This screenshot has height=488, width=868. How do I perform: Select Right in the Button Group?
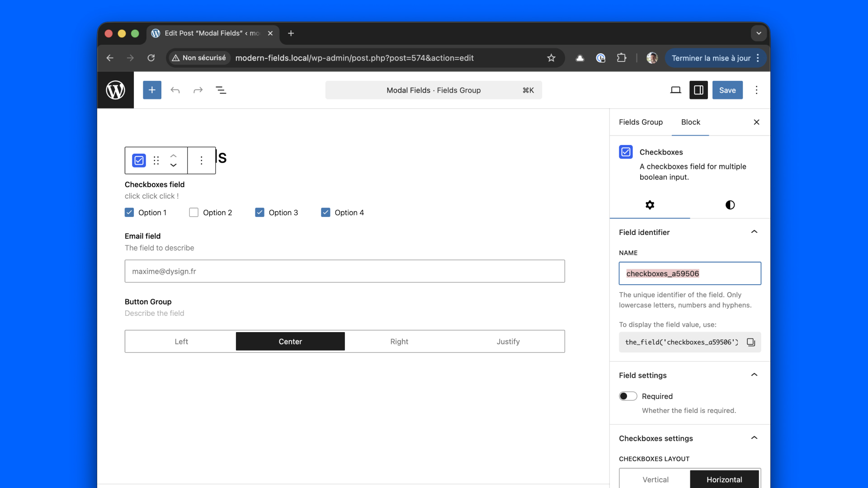click(x=399, y=342)
